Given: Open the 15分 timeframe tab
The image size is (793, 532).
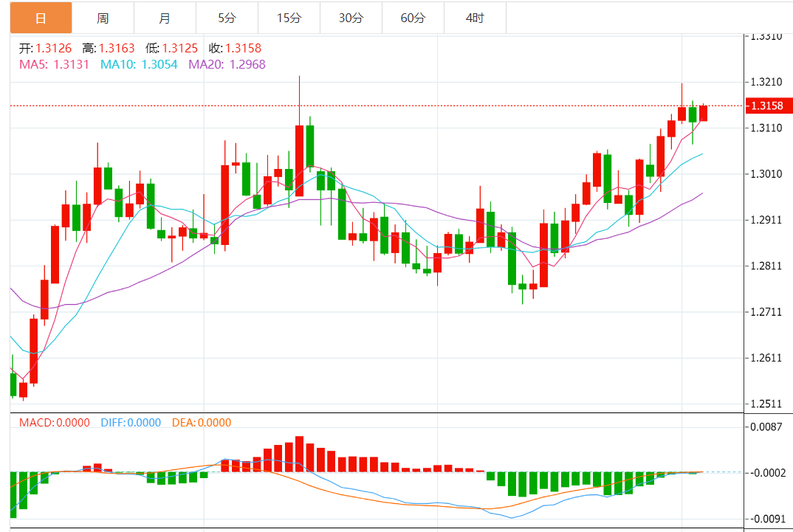Looking at the screenshot, I should pos(289,18).
